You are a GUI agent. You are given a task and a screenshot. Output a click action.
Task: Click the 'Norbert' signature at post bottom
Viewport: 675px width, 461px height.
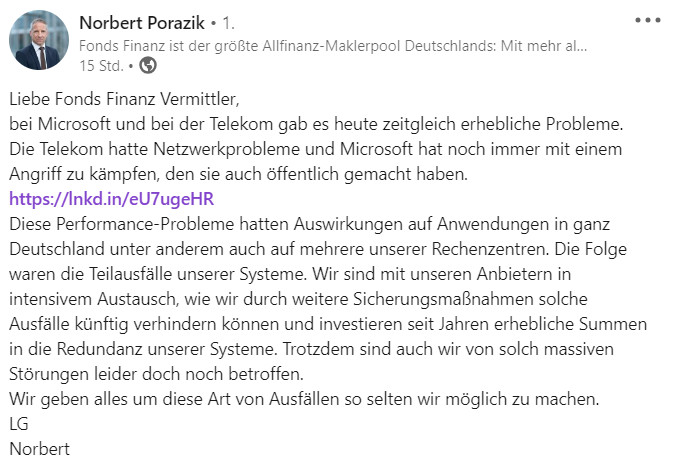click(x=39, y=449)
